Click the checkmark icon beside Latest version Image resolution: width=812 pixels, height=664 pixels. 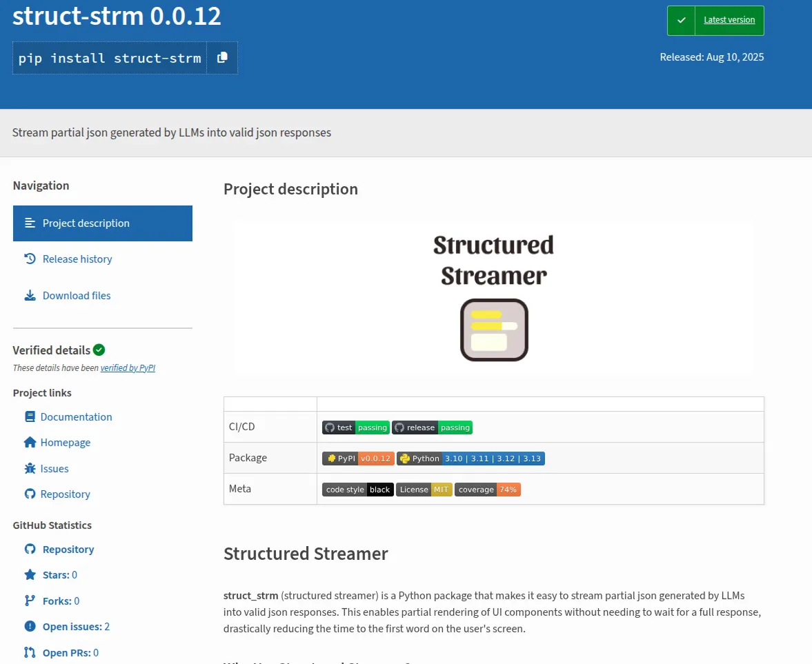pos(681,20)
